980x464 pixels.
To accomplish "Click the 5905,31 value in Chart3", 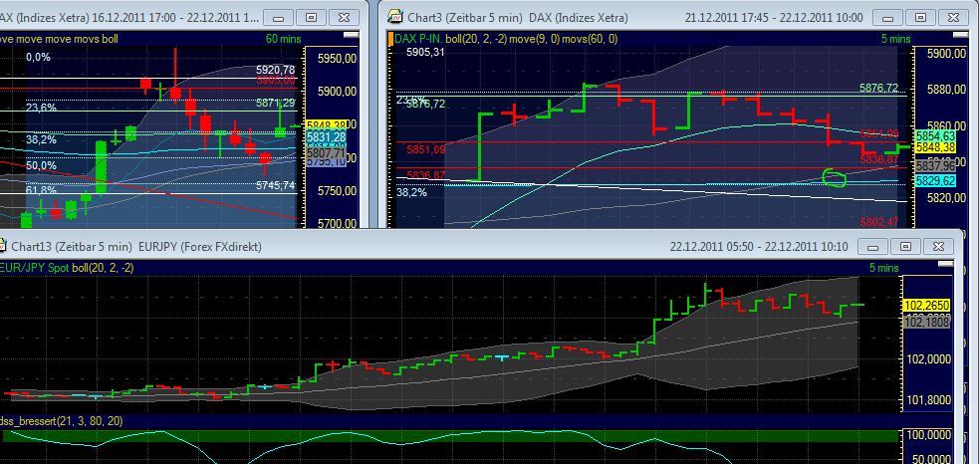I will pos(424,53).
